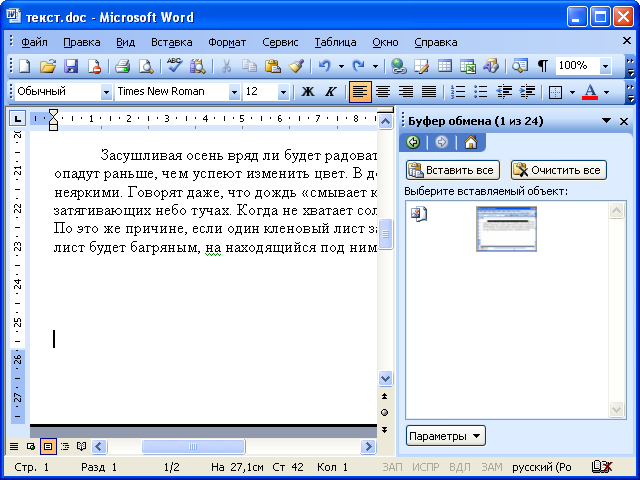The image size is (640, 480).
Task: Click the Вставить все button
Action: click(453, 170)
